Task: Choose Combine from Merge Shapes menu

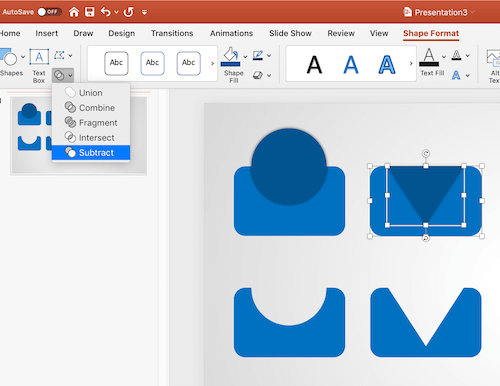Action: click(91, 108)
